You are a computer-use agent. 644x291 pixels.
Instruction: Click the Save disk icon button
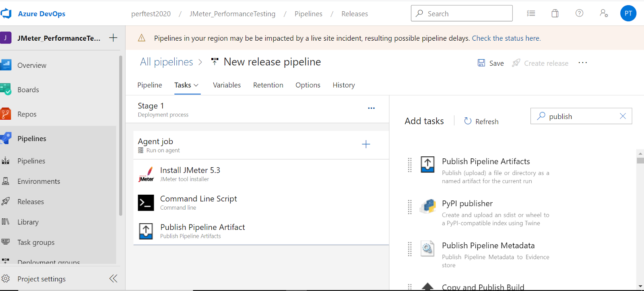pyautogui.click(x=491, y=63)
